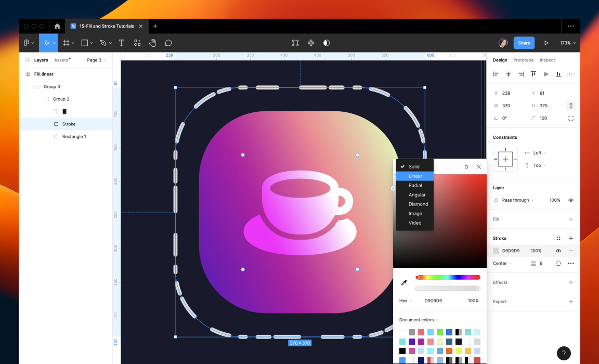Select the Frame tool
This screenshot has height=364, width=599.
click(x=66, y=43)
